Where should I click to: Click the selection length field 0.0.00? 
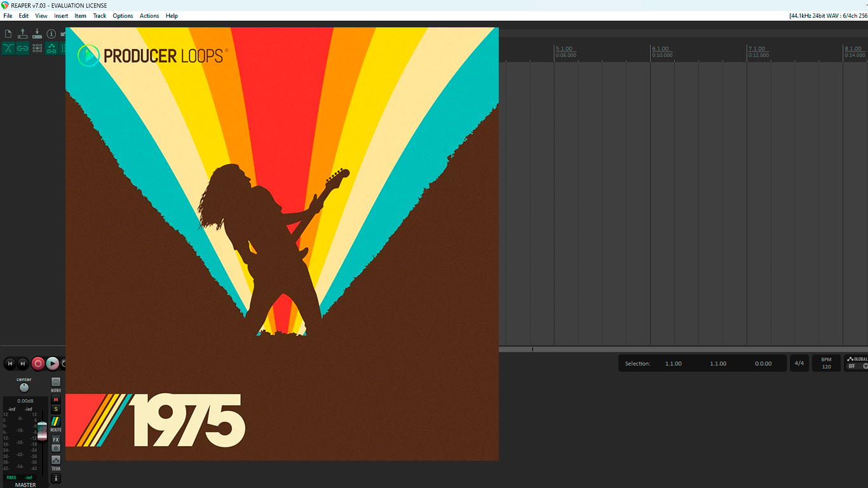coord(763,363)
